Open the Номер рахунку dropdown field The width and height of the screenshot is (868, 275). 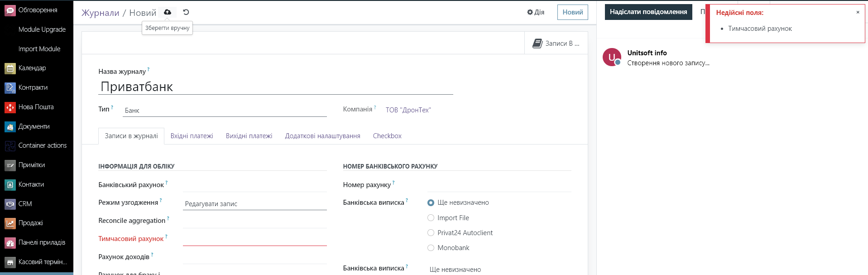coord(499,186)
